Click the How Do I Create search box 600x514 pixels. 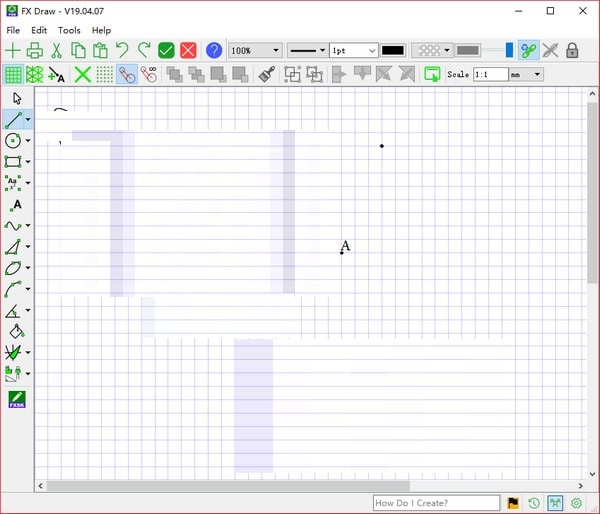coord(437,503)
